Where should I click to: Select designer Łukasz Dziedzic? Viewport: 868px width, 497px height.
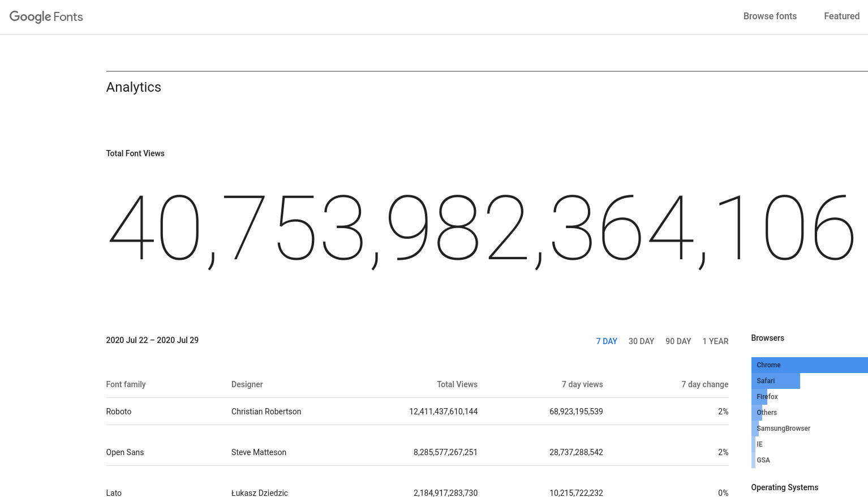(260, 492)
